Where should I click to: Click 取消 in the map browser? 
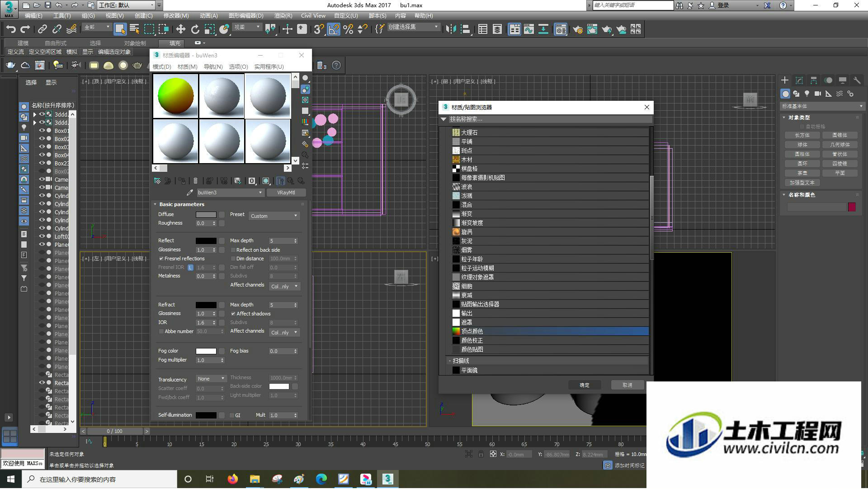click(x=627, y=385)
